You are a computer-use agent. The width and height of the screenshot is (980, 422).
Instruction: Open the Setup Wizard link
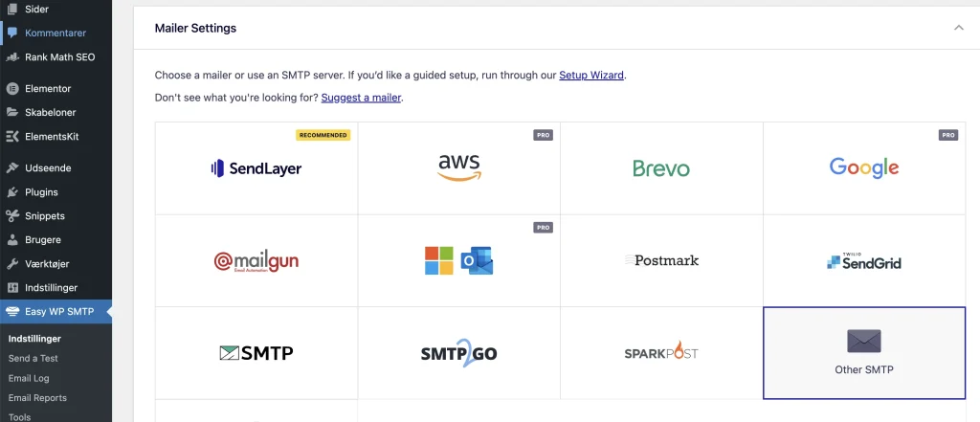(591, 75)
